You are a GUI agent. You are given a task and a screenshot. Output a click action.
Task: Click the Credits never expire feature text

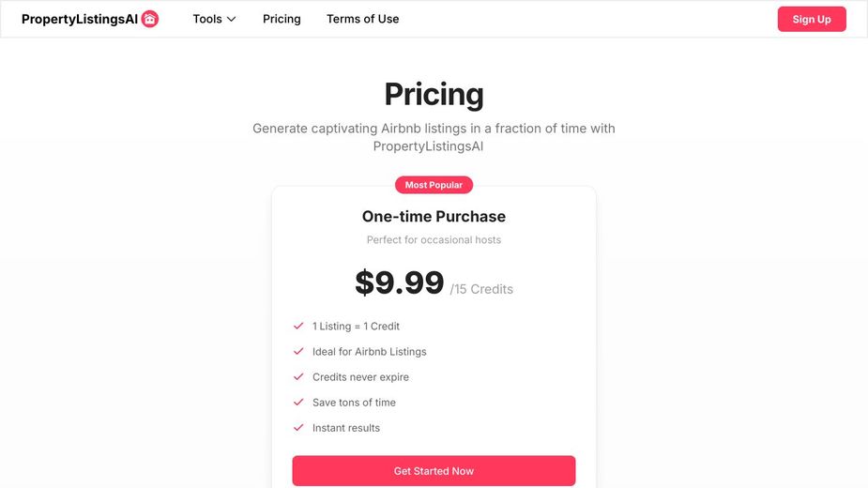360,377
